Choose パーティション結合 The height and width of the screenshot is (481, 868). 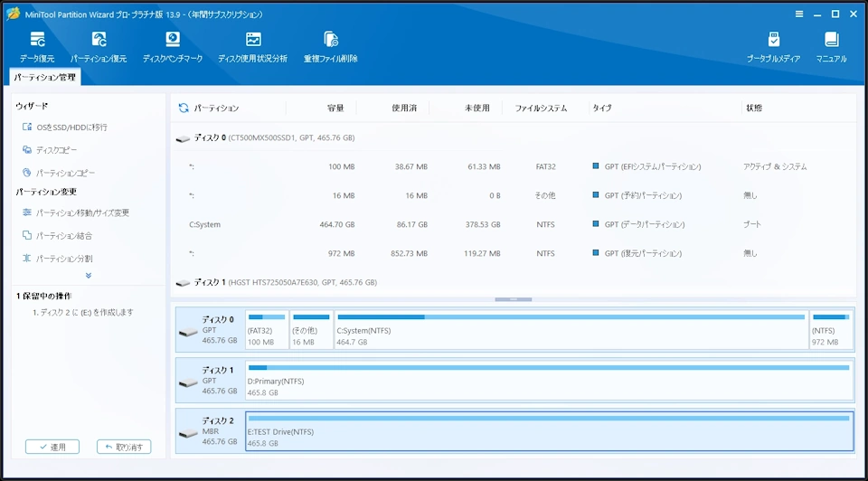click(57, 236)
